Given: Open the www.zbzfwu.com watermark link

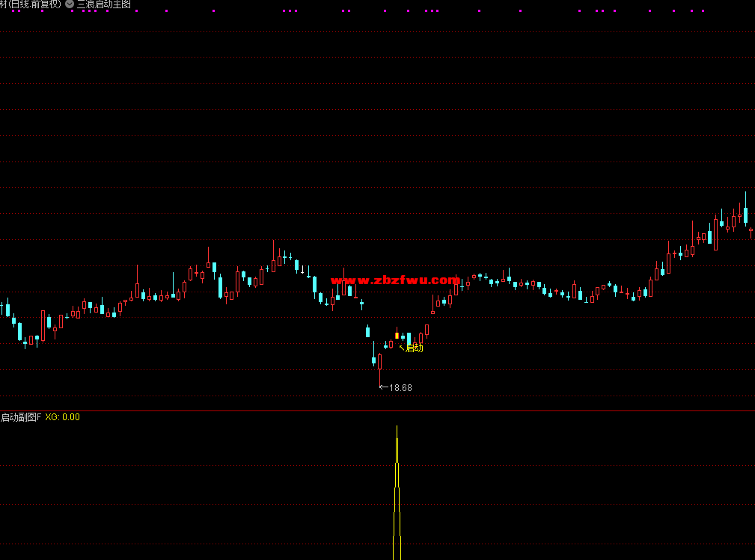Looking at the screenshot, I should [394, 280].
